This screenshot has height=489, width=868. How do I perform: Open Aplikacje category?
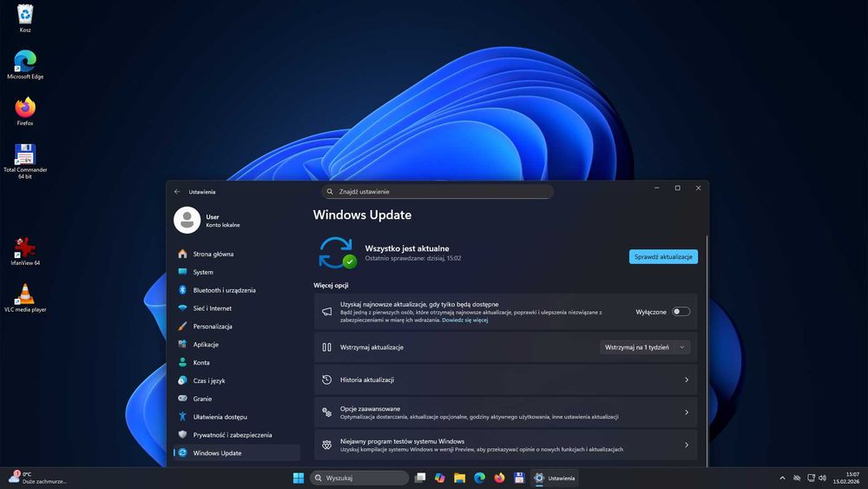[237, 345]
